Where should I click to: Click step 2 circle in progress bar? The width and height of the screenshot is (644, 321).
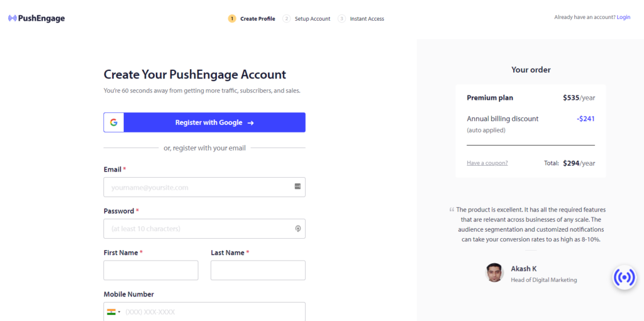tap(286, 18)
